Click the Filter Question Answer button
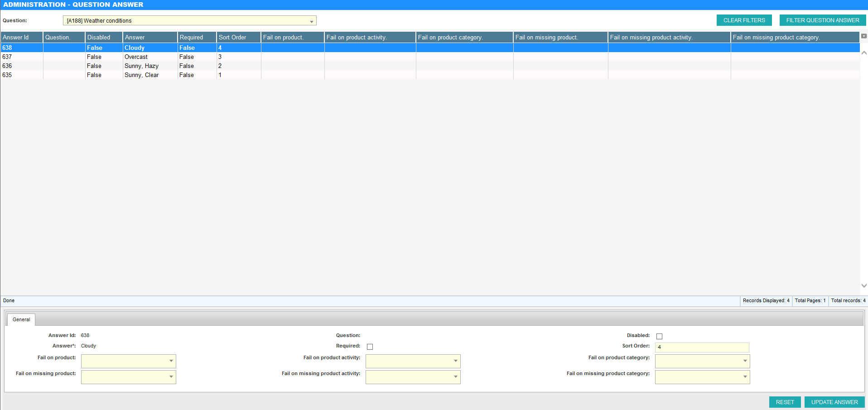This screenshot has width=868, height=410. (822, 20)
